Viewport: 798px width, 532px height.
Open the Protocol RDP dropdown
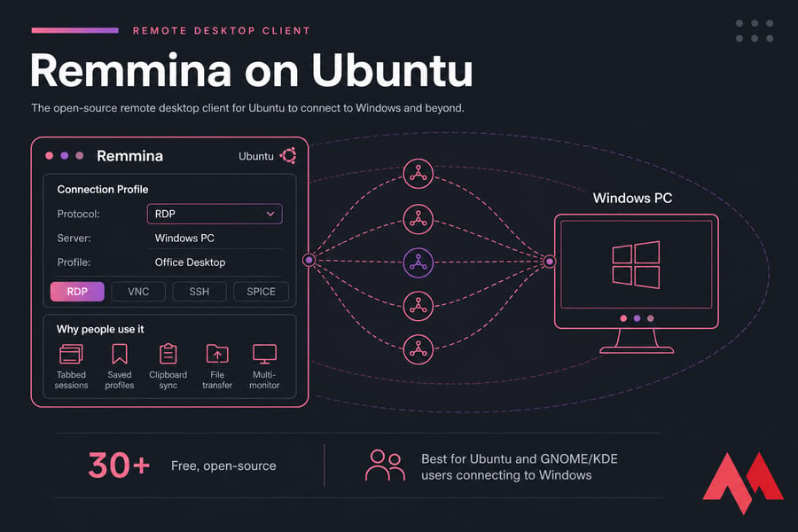click(x=215, y=214)
